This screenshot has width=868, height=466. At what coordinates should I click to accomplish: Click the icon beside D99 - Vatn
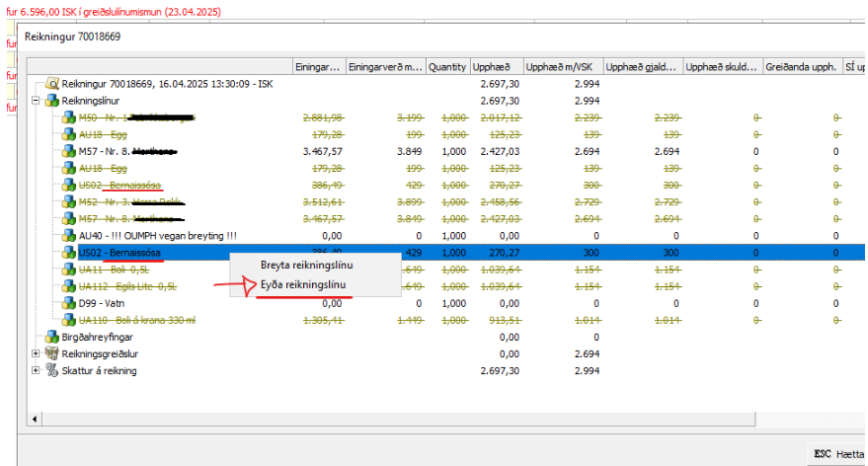click(69, 303)
